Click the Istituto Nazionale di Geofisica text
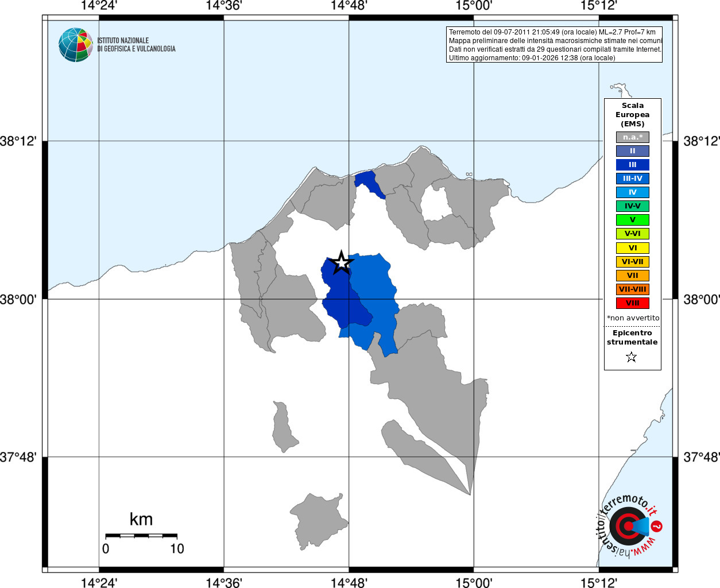This screenshot has height=588, width=720. (x=136, y=45)
